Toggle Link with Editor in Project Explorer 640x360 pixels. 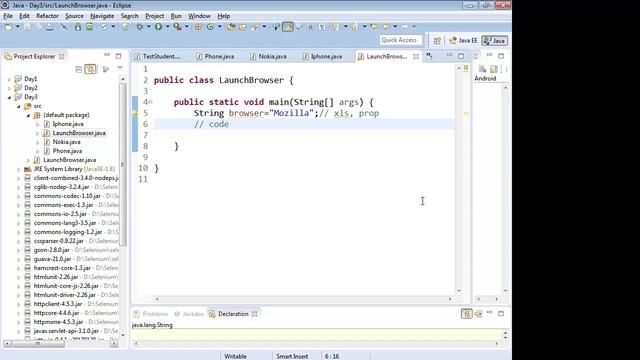pyautogui.click(x=90, y=69)
